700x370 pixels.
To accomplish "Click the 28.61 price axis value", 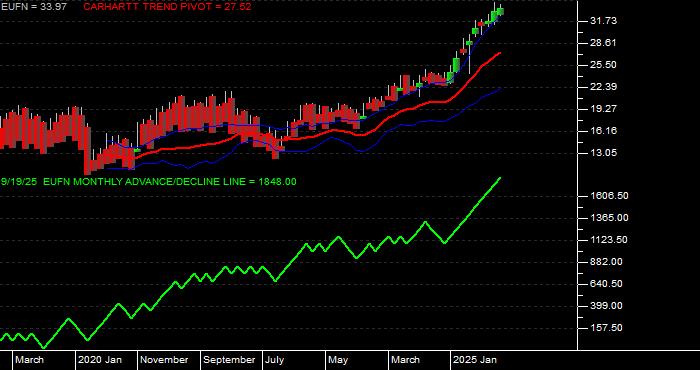I will point(603,43).
